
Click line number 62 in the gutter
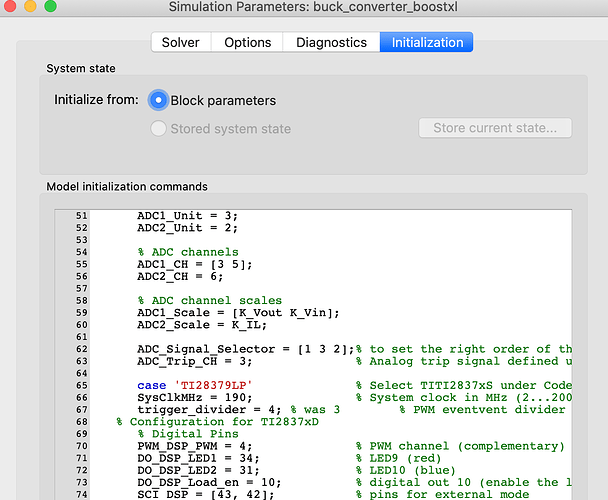pos(81,348)
